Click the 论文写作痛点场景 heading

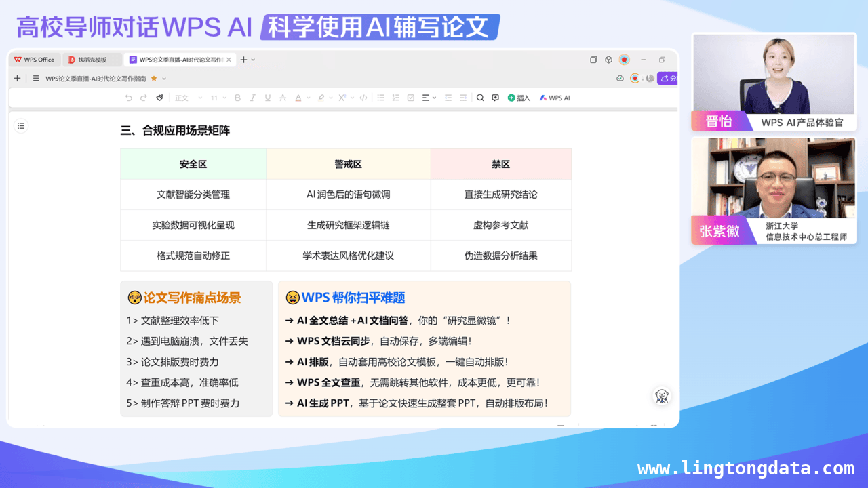pos(192,298)
